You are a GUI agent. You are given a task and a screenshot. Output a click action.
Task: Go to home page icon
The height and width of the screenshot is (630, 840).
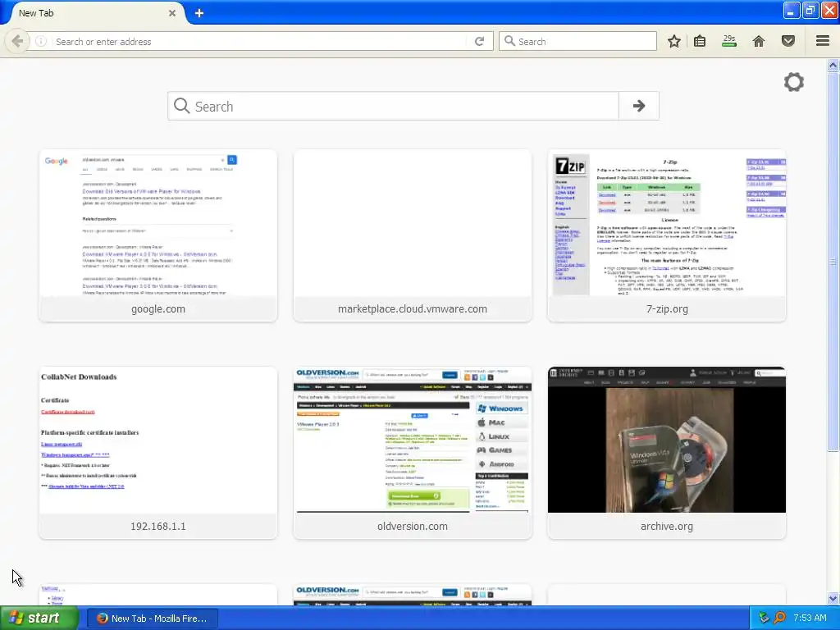[759, 41]
